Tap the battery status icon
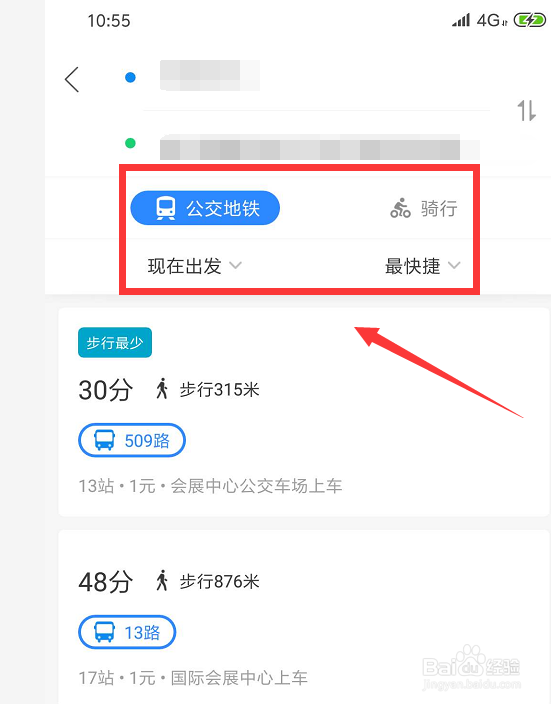Screen dimensions: 551x704 pyautogui.click(x=530, y=20)
